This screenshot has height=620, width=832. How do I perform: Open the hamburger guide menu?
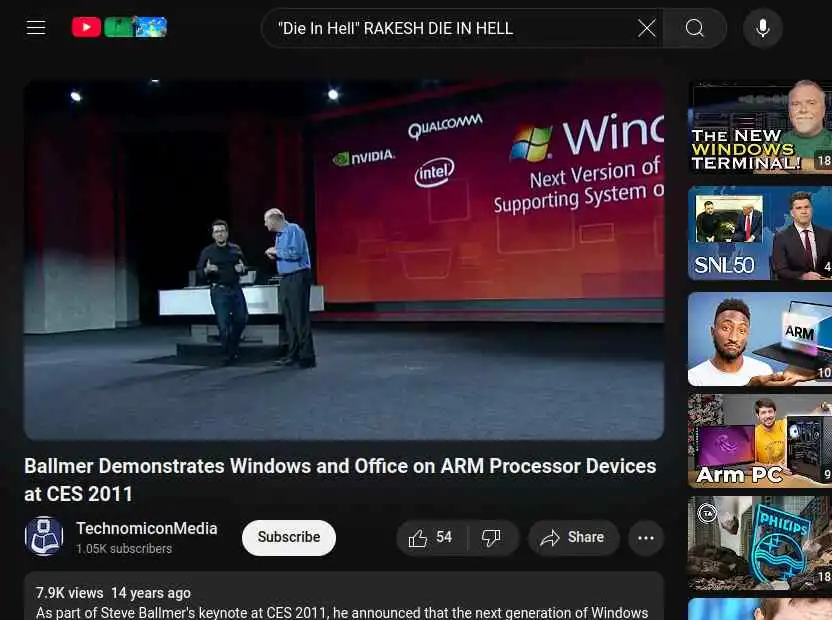[36, 28]
